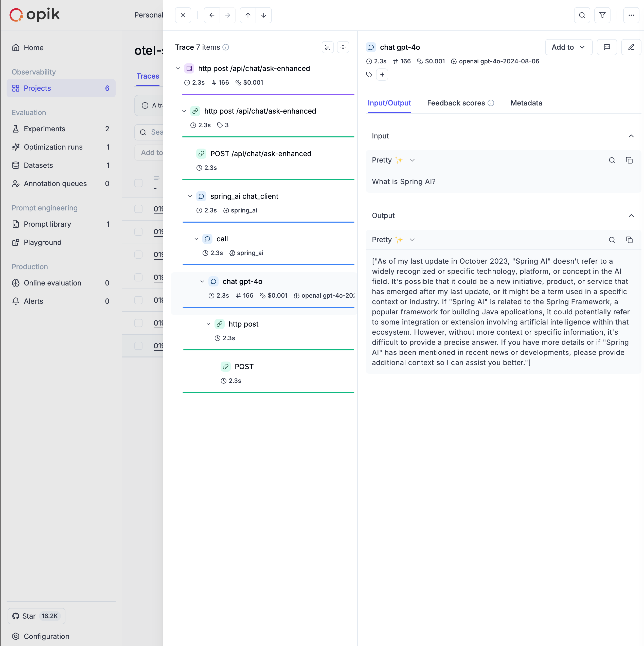Image resolution: width=644 pixels, height=646 pixels.
Task: Collapse all spans with the vertical-collapse icon
Action: (x=343, y=47)
